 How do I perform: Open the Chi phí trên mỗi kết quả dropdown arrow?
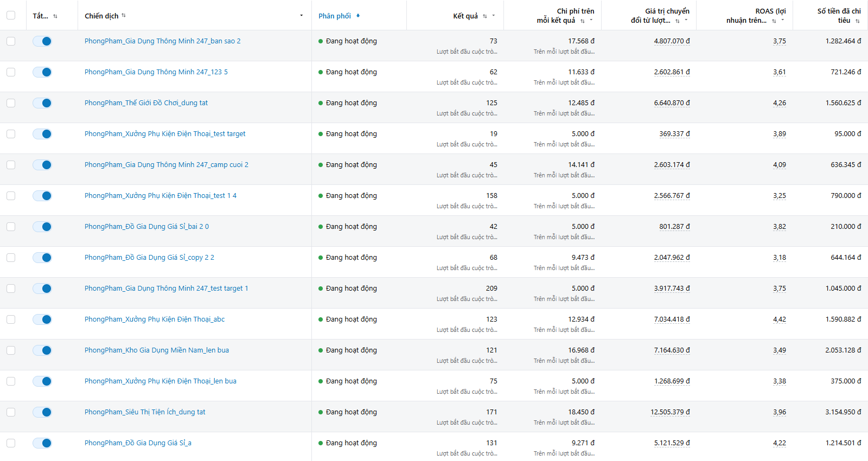pos(591,20)
